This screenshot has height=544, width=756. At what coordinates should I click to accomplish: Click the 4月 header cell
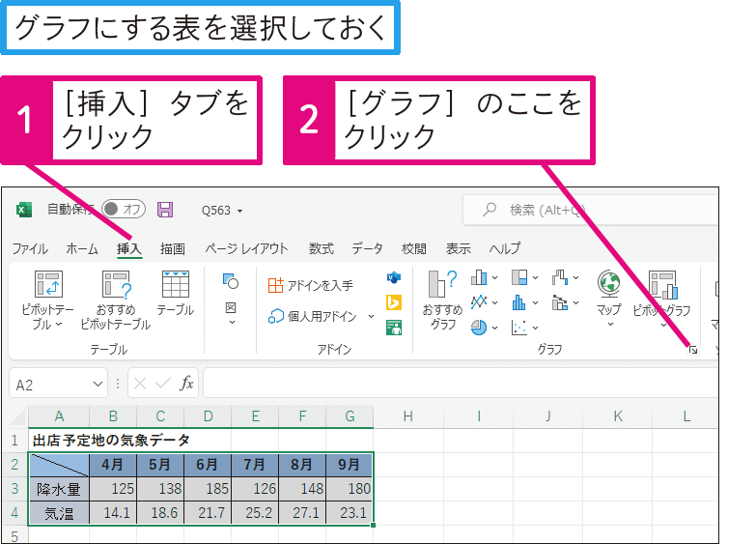tap(113, 465)
